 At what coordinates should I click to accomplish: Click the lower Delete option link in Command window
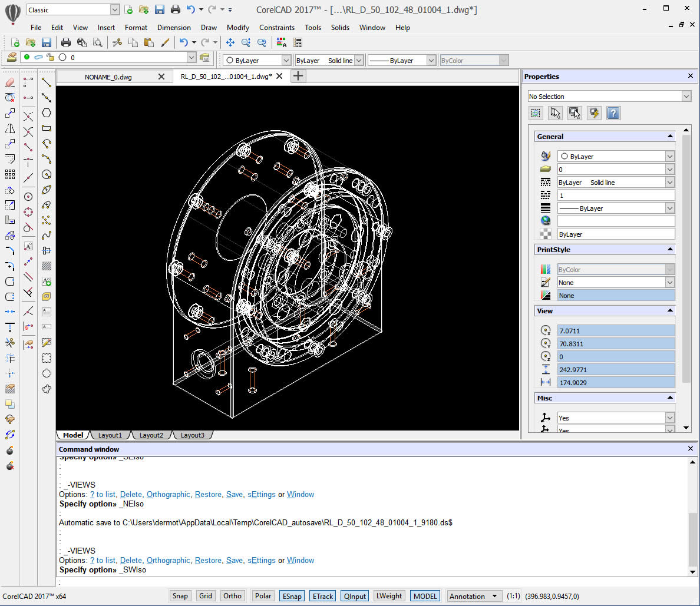(x=131, y=561)
